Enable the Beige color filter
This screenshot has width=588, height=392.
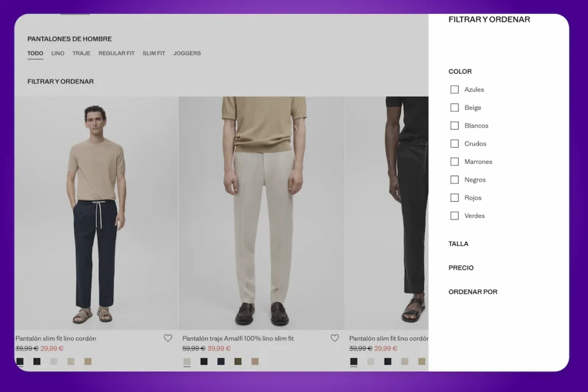(453, 107)
